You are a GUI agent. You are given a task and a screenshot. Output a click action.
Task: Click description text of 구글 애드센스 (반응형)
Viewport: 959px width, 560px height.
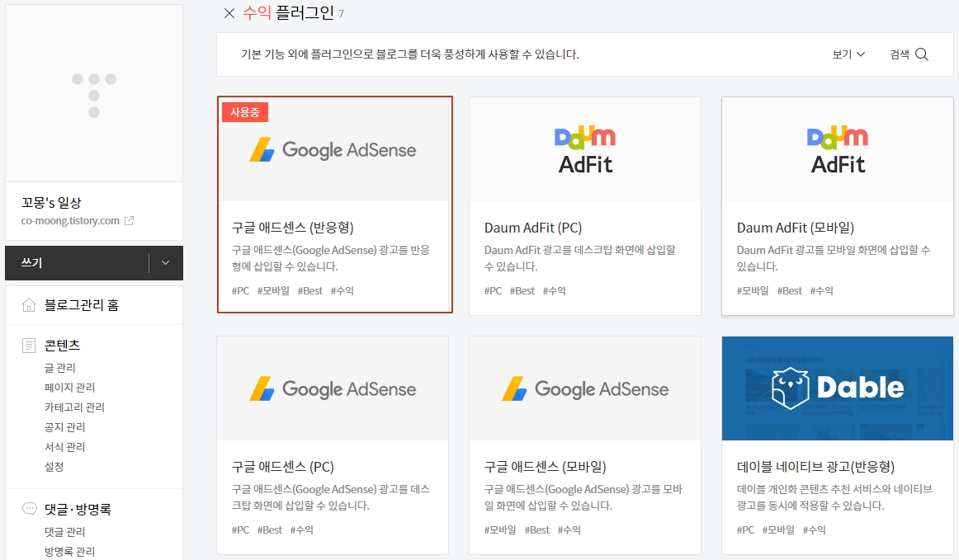point(330,258)
